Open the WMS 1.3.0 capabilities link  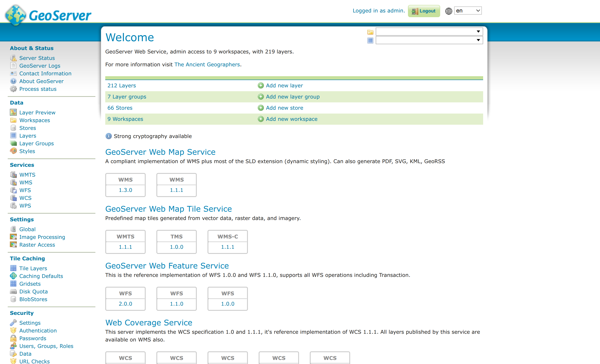tap(125, 190)
